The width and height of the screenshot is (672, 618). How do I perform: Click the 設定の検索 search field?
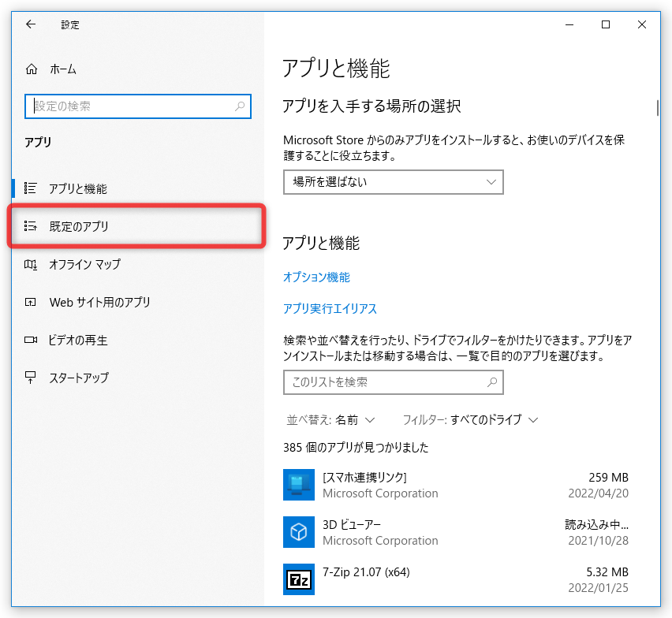click(137, 106)
